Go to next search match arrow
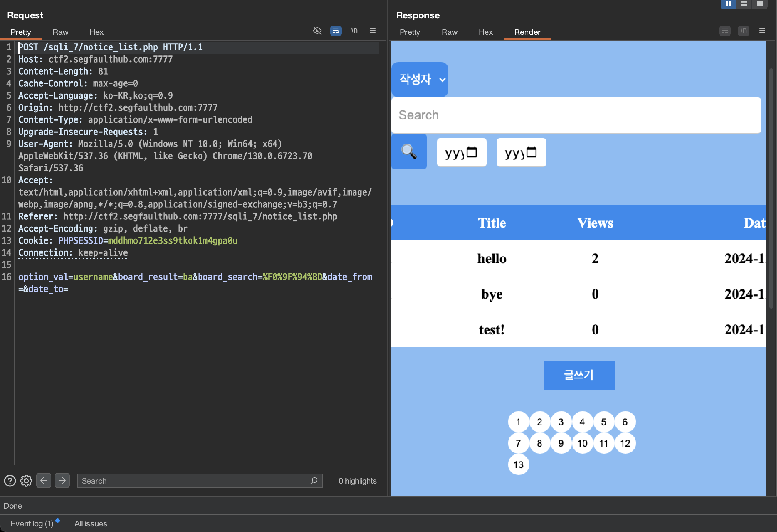This screenshot has height=532, width=777. tap(62, 481)
